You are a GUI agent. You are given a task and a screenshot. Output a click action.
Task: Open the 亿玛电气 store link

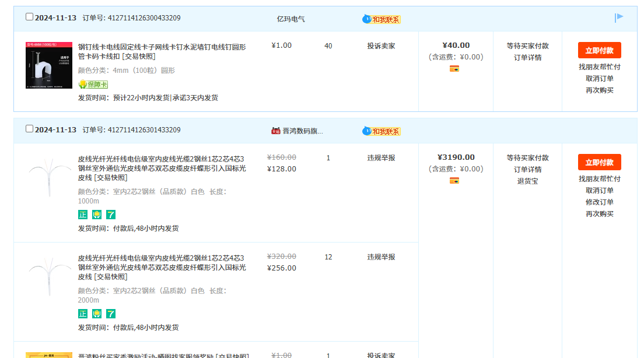(x=290, y=19)
